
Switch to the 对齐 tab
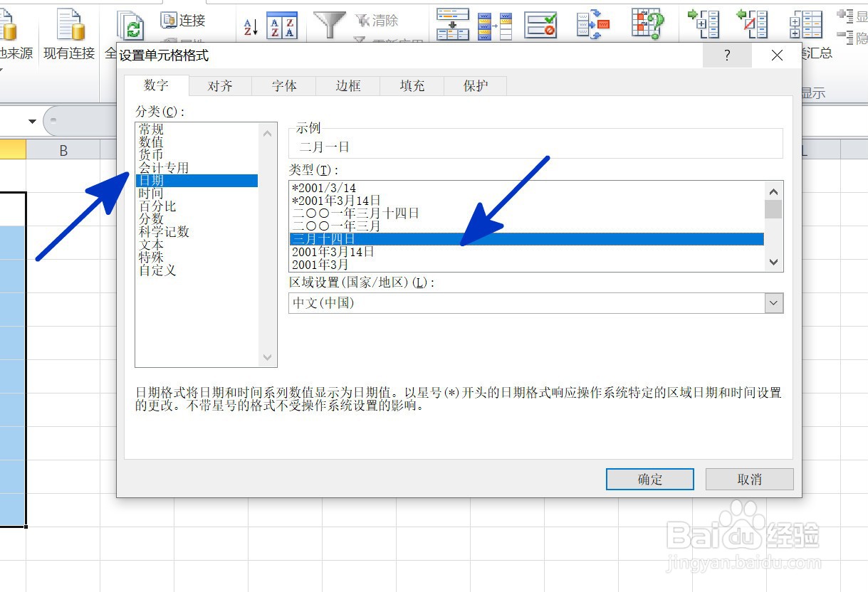click(x=220, y=86)
